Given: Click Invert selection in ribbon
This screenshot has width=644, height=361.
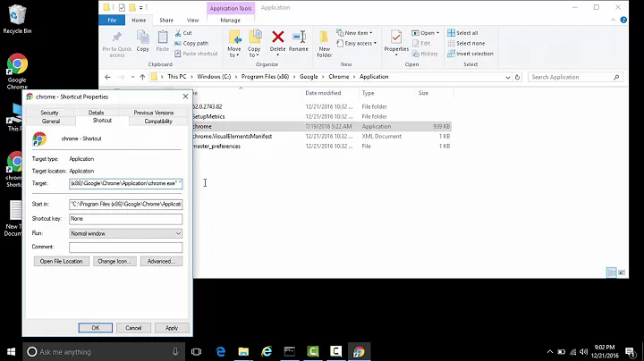Looking at the screenshot, I should pos(470,54).
